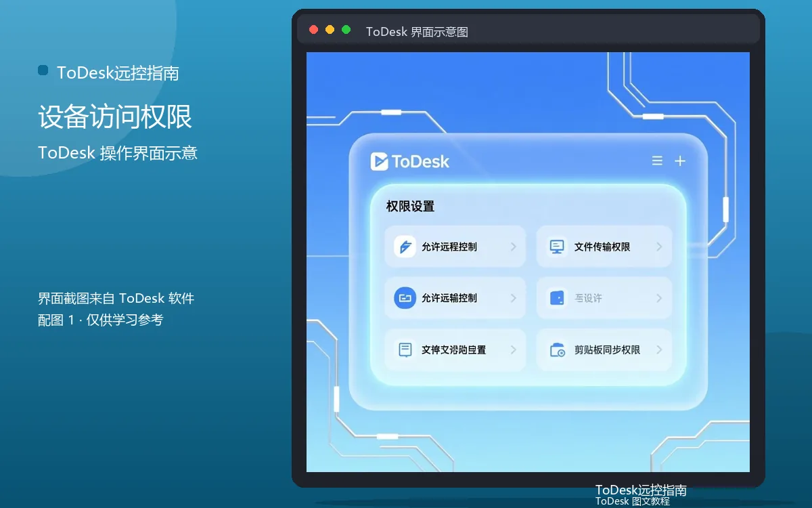Screen dimensions: 812x508
Task: Click the ToDesk 操作界面示意 subtitle
Action: 118,153
